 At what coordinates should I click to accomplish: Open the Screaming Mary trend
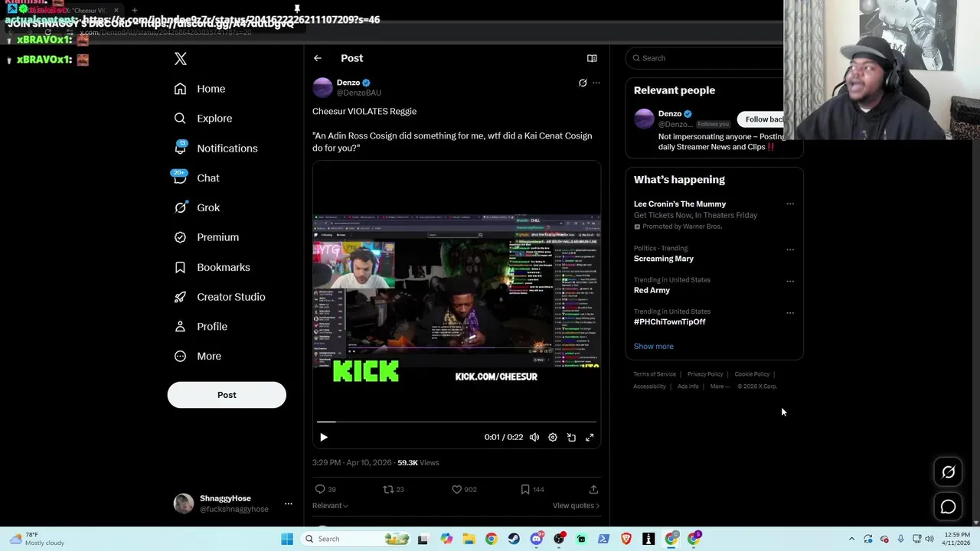tap(664, 259)
